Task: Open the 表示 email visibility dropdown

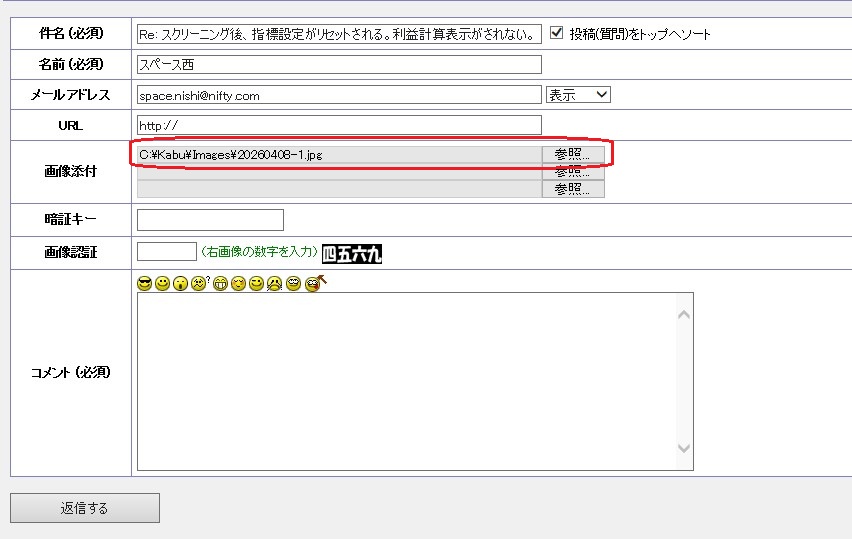Action: point(577,95)
